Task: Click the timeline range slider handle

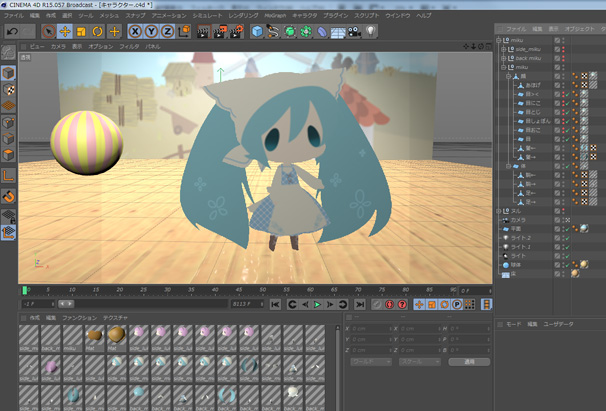Action: pos(66,304)
